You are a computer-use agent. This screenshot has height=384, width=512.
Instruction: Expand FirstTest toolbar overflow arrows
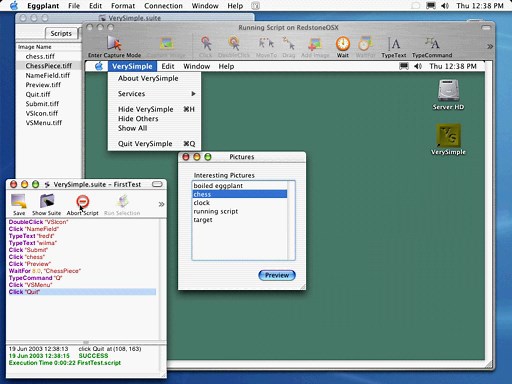pyautogui.click(x=161, y=204)
